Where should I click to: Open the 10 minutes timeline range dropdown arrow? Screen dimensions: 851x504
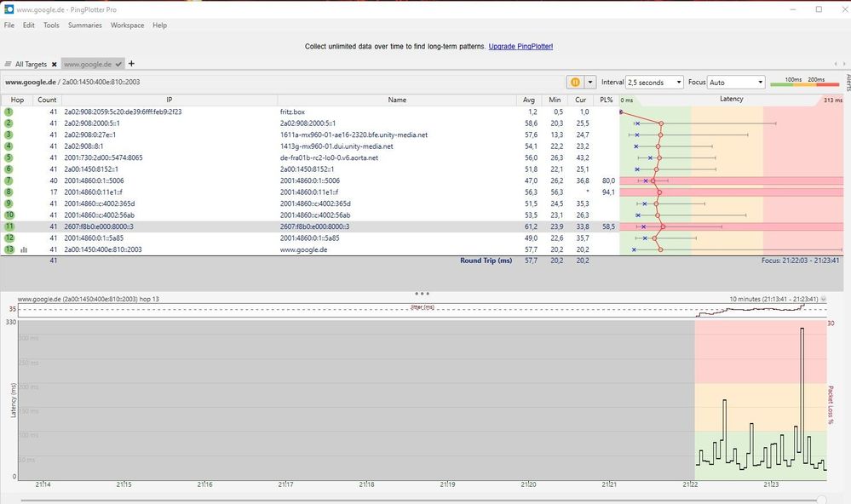click(x=824, y=299)
